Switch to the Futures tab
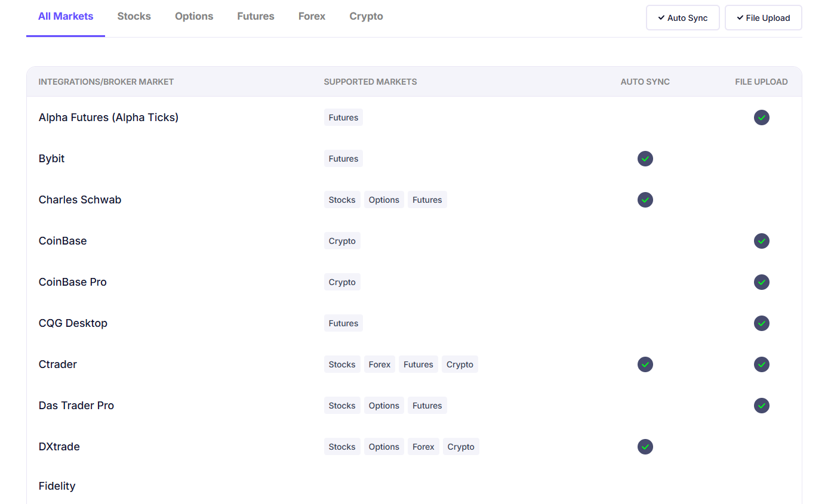831x504 pixels. point(256,17)
